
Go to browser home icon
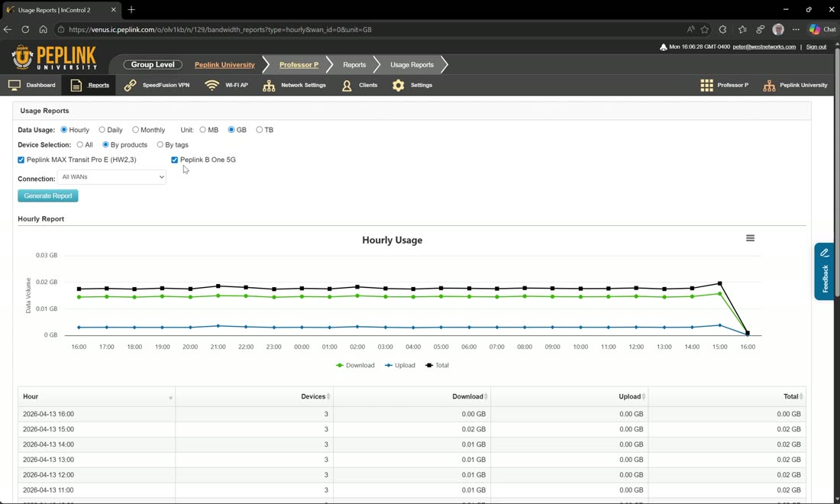(x=43, y=30)
